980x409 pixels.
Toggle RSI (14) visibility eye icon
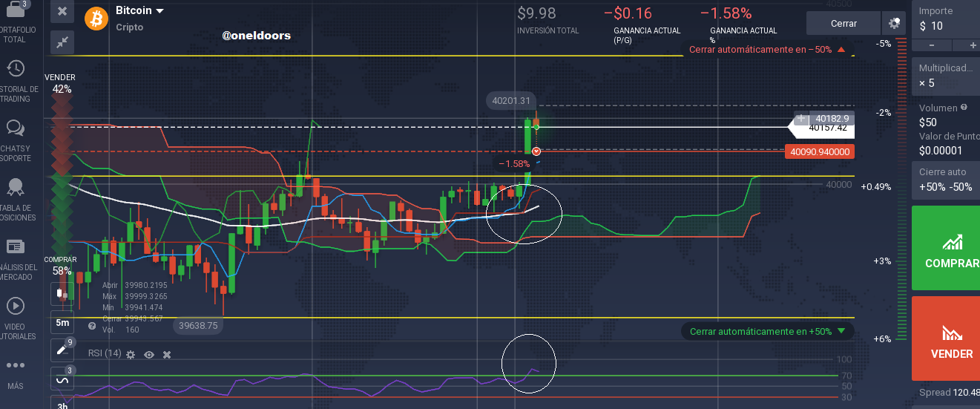149,355
